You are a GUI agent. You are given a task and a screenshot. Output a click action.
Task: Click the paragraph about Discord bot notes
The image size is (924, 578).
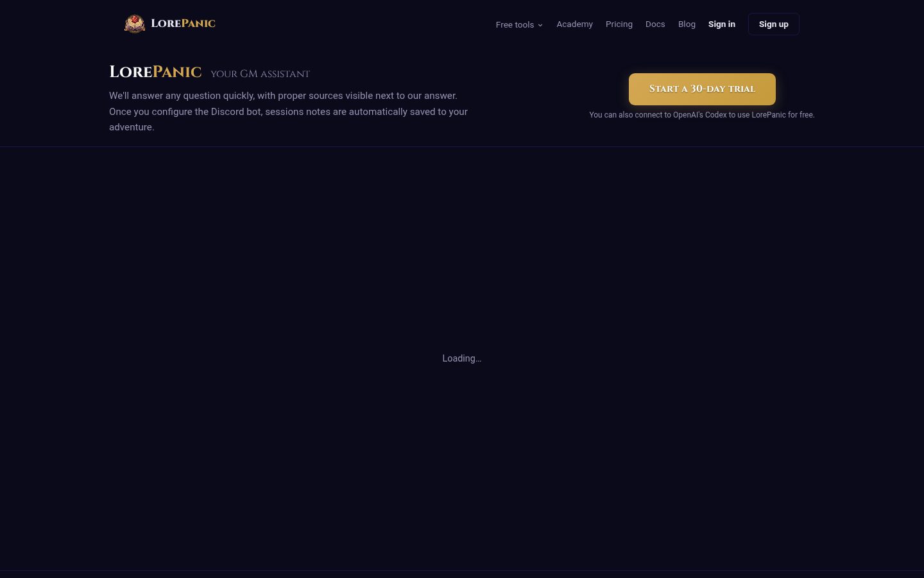pos(289,111)
